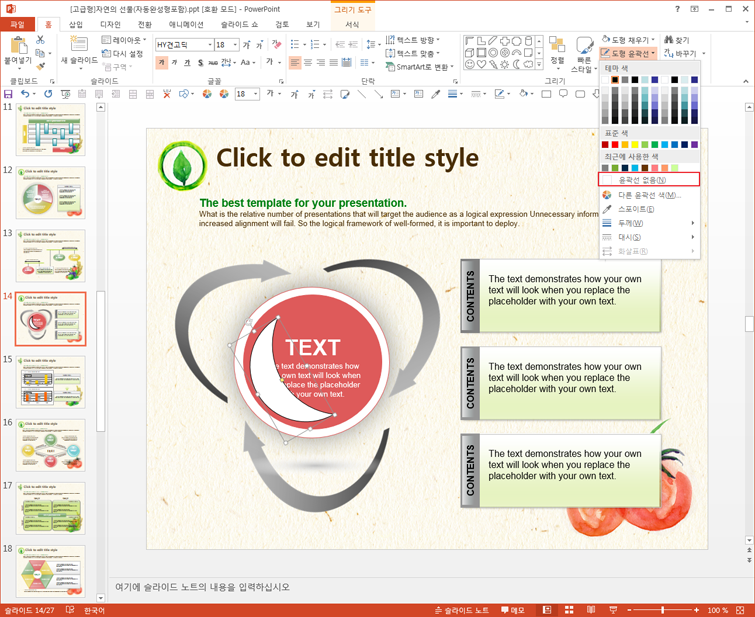This screenshot has height=617, width=755.
Task: Click the Help question mark icon
Action: coord(677,9)
